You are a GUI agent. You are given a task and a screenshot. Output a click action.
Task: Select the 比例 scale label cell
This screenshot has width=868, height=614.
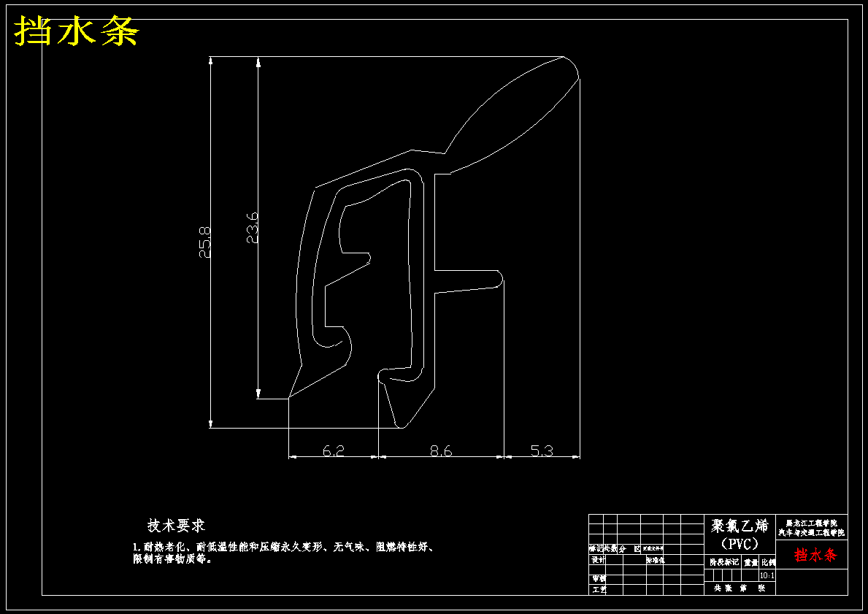pos(768,562)
